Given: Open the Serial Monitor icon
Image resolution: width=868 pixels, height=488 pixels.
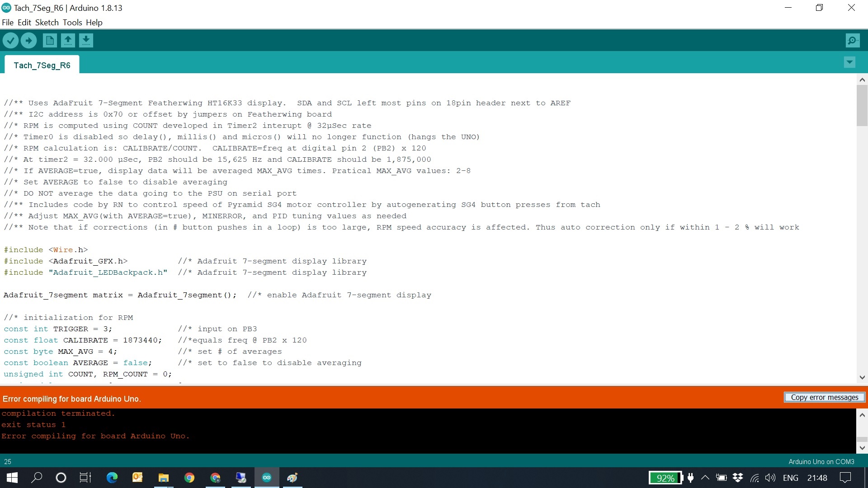Looking at the screenshot, I should pos(852,41).
